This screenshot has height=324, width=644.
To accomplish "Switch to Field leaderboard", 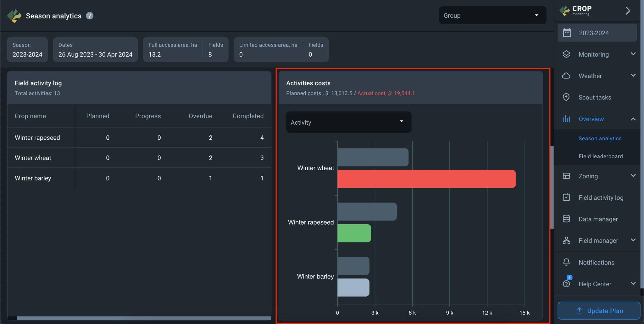I will pyautogui.click(x=600, y=156).
